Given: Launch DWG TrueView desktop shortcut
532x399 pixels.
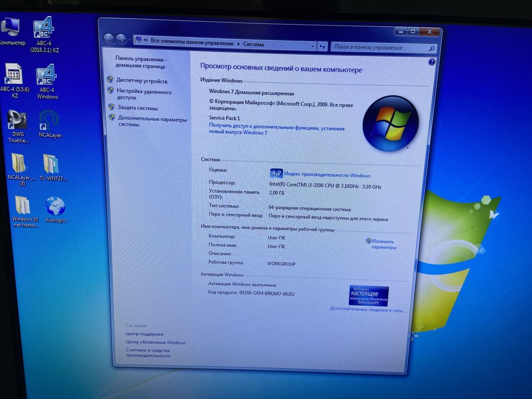Looking at the screenshot, I should pos(18,126).
